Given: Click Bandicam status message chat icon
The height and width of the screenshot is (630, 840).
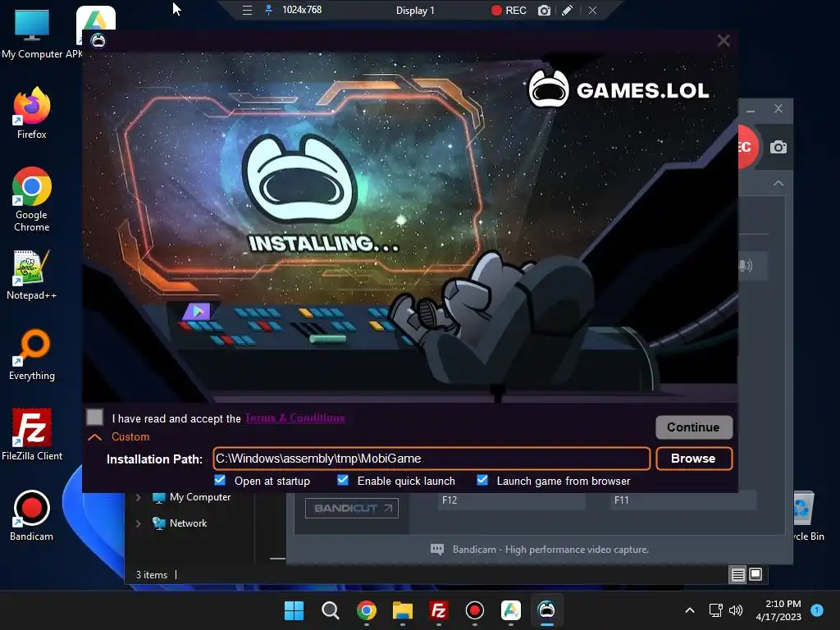Looking at the screenshot, I should pos(437,550).
